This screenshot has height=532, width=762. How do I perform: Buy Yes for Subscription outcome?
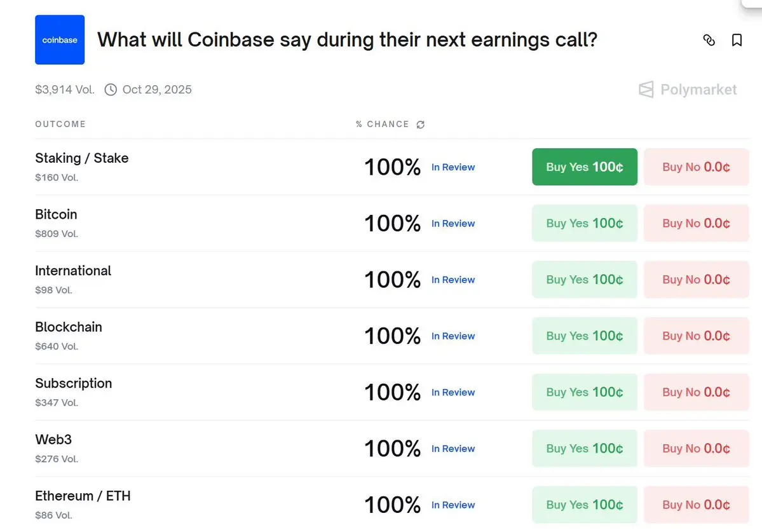[584, 392]
